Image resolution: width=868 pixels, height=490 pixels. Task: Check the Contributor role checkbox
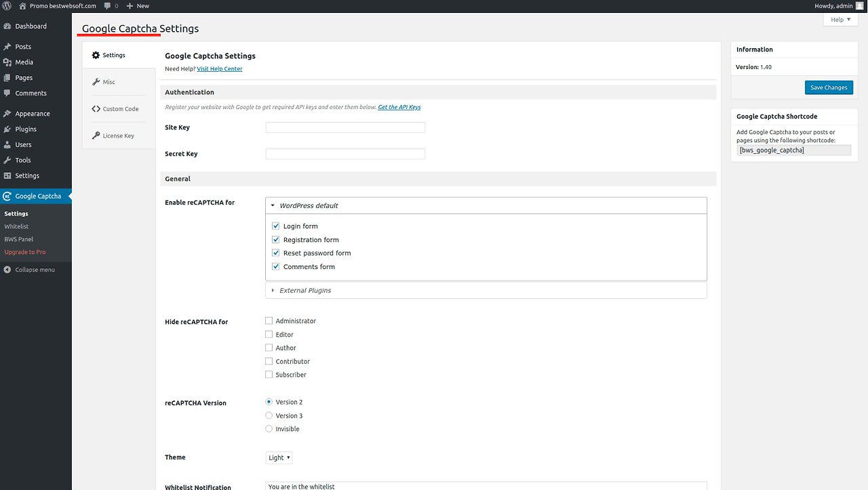pos(269,362)
